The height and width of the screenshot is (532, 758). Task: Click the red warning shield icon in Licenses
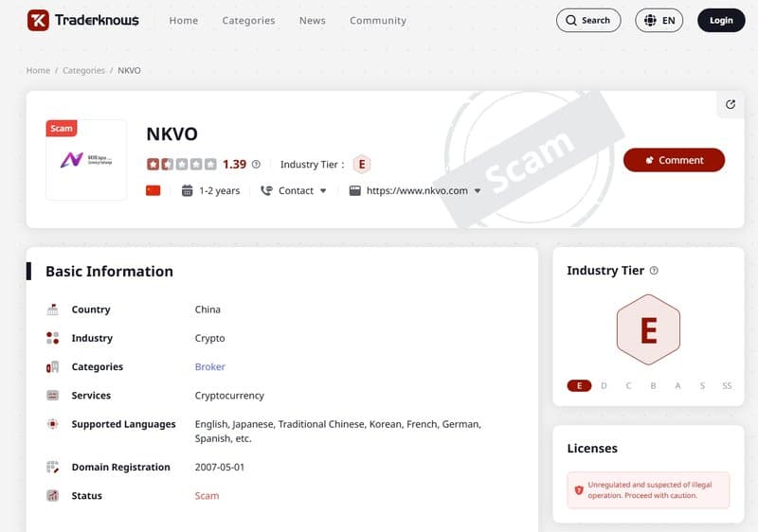coord(579,489)
